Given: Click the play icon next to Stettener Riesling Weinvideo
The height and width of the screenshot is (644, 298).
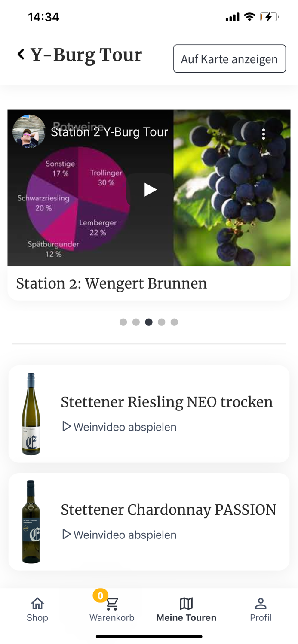Looking at the screenshot, I should 66,426.
